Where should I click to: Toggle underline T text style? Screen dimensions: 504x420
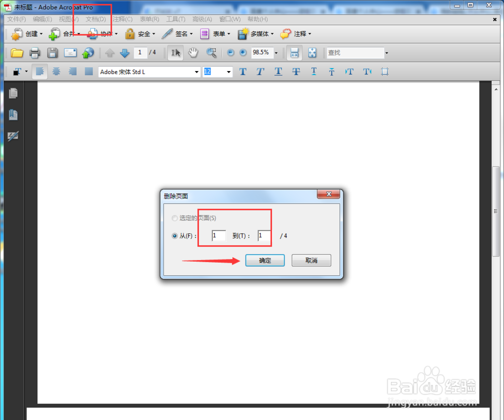[x=278, y=72]
